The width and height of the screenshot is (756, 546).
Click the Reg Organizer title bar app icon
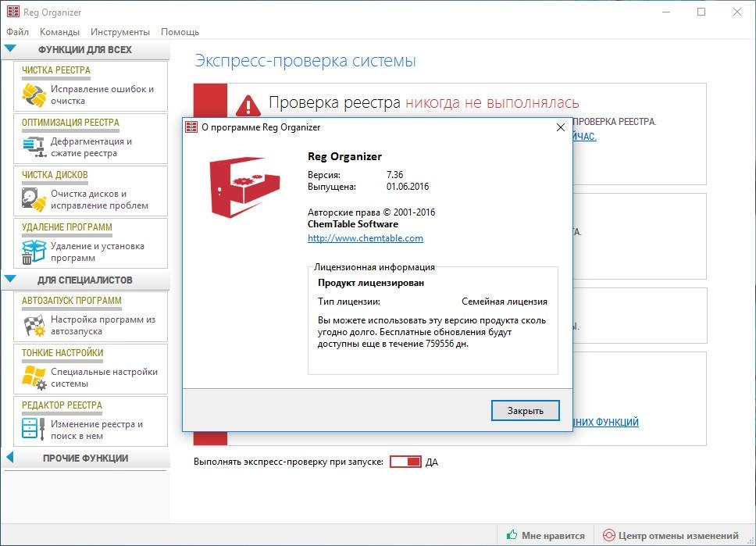pyautogui.click(x=13, y=12)
